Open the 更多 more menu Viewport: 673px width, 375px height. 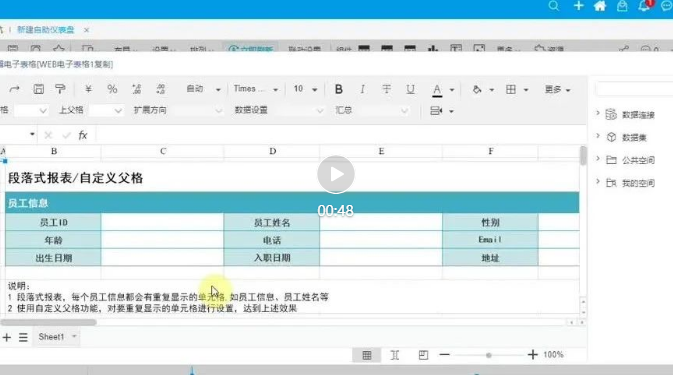click(557, 89)
